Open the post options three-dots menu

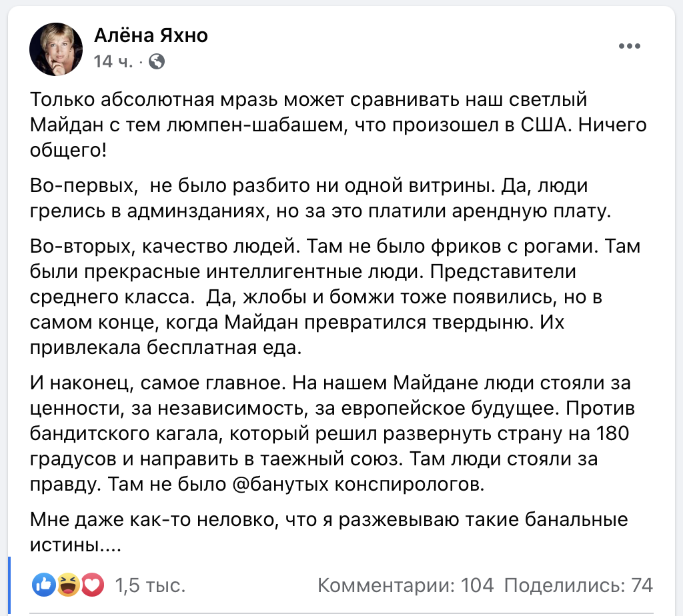point(630,46)
